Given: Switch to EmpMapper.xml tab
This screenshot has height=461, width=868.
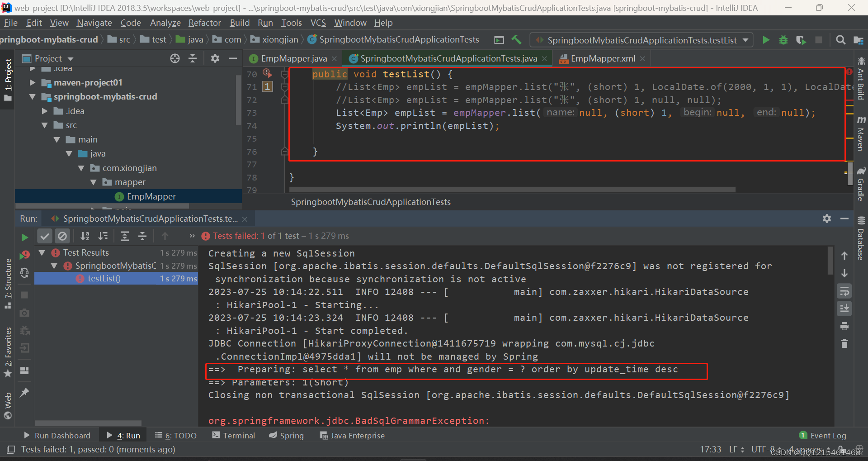Looking at the screenshot, I should (603, 58).
